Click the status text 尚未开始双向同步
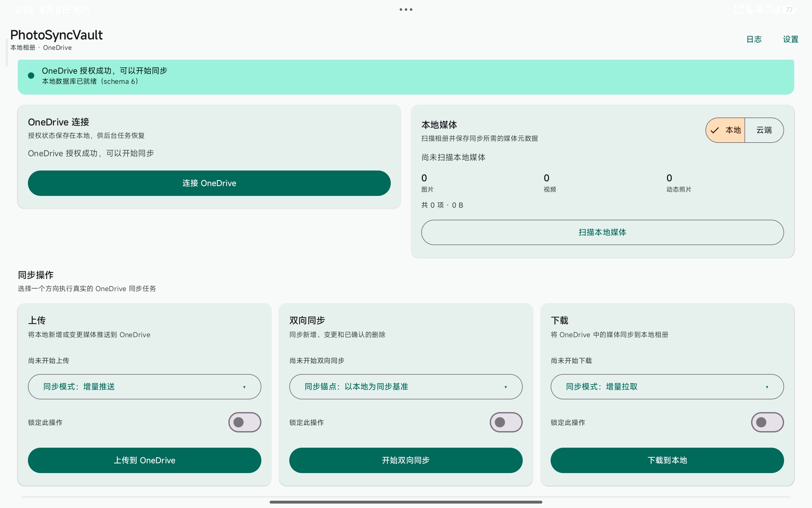 coord(317,360)
